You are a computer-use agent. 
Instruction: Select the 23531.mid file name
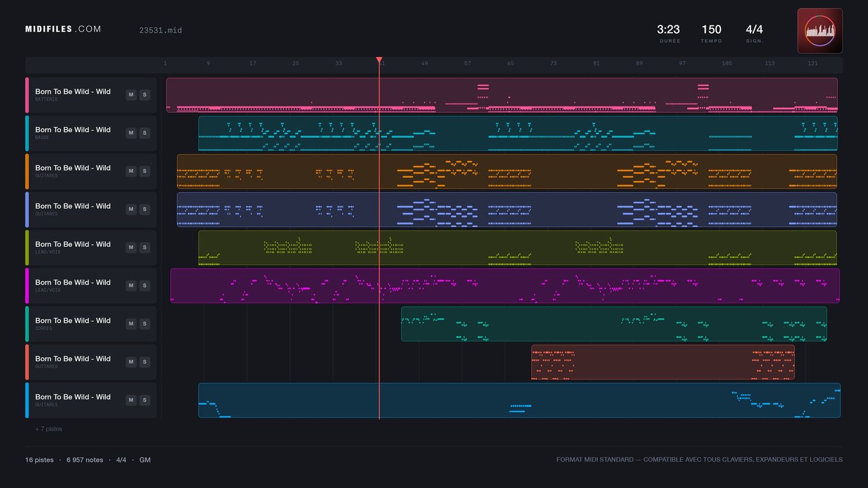[x=160, y=30]
